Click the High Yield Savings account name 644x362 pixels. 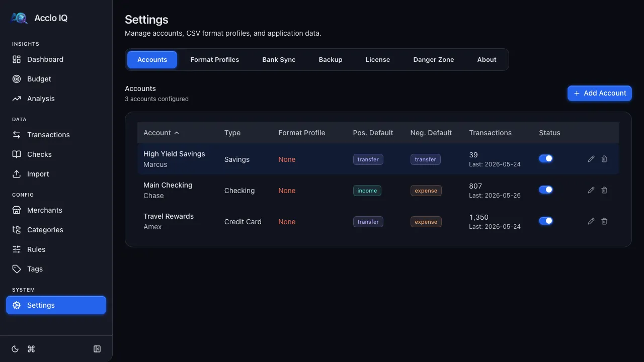point(174,154)
